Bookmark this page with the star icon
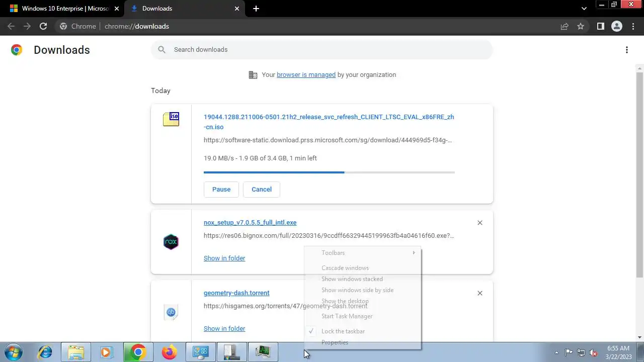This screenshot has width=644, height=362. click(x=581, y=26)
